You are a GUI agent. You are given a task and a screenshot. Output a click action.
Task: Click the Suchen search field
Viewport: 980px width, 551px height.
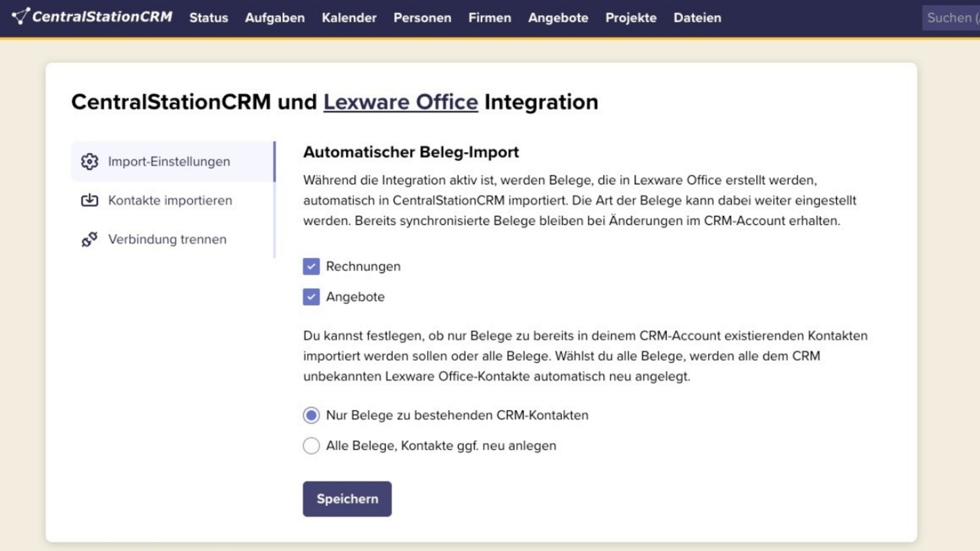point(951,18)
